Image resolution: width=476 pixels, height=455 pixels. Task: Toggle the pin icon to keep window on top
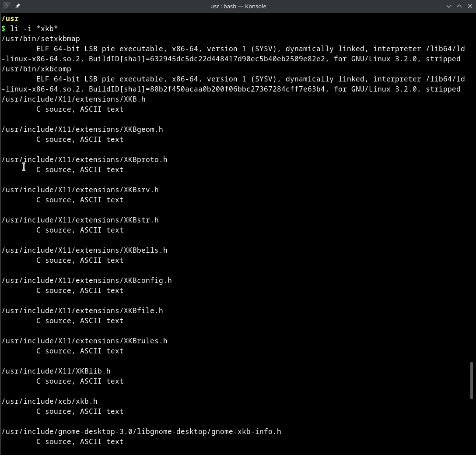point(17,6)
